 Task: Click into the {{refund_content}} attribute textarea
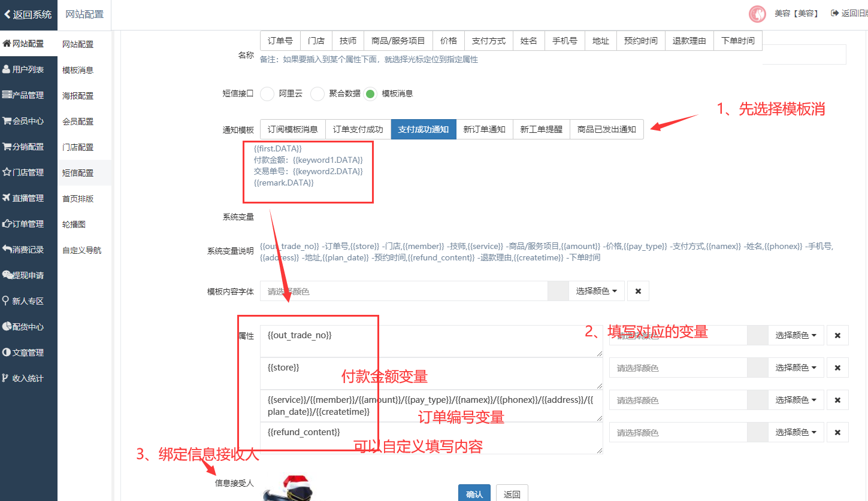(432, 438)
